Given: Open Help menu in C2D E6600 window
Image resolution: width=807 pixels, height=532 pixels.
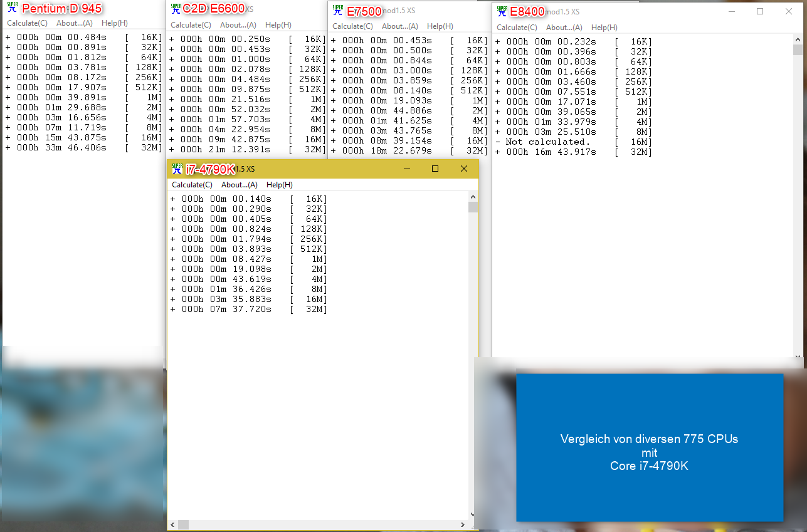Looking at the screenshot, I should pos(278,25).
